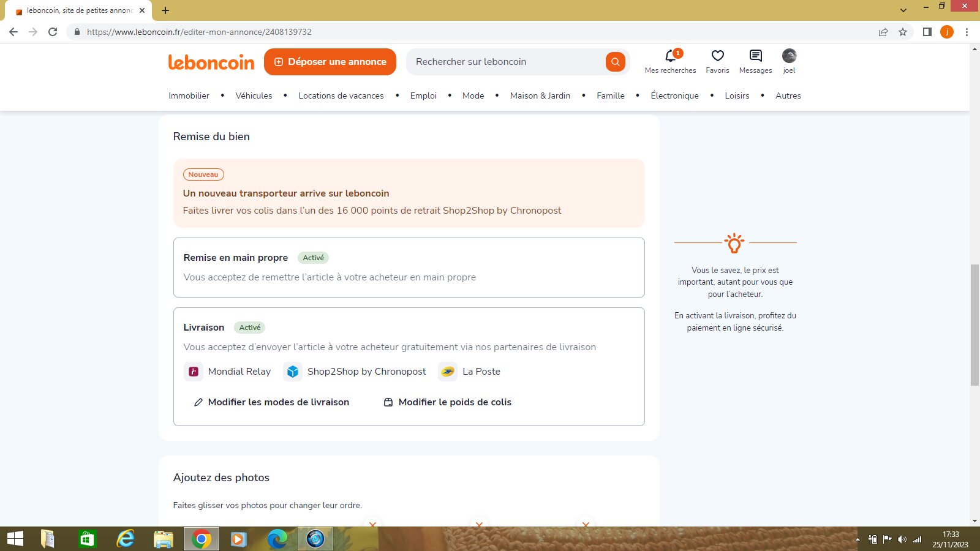Viewport: 980px width, 551px height.
Task: Open File Explorer folder in taskbar
Action: click(x=163, y=539)
